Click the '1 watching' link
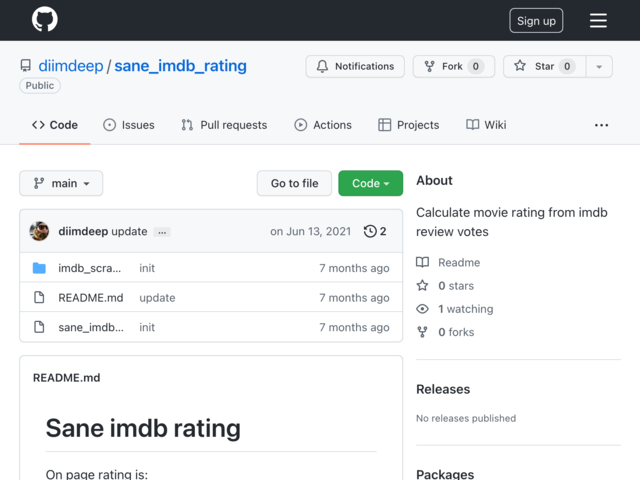 point(466,309)
